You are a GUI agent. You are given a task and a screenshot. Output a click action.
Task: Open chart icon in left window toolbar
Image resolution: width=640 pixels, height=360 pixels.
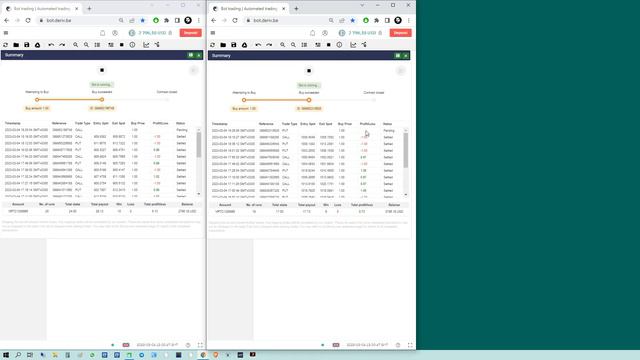146,45
